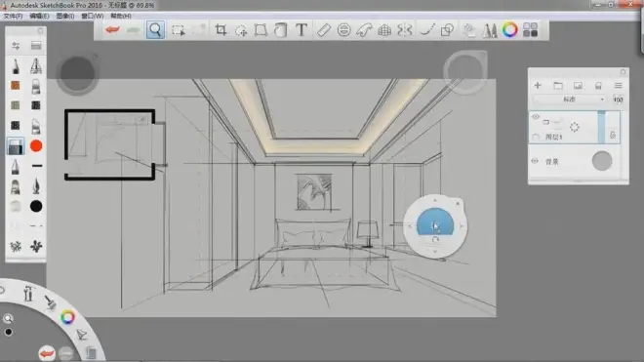Open the Image menu (图像)
This screenshot has width=644, height=362.
pyautogui.click(x=65, y=16)
